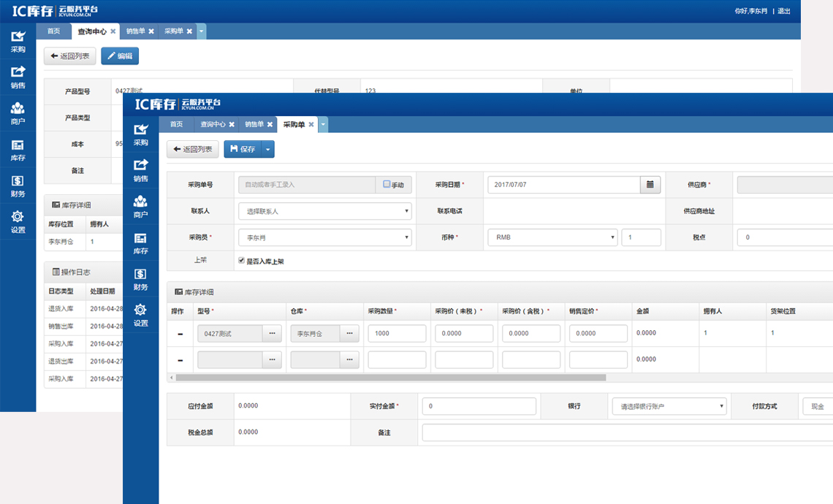This screenshot has width=833, height=504.
Task: Open 库存 inventory icon in front sidebar
Action: [x=140, y=243]
